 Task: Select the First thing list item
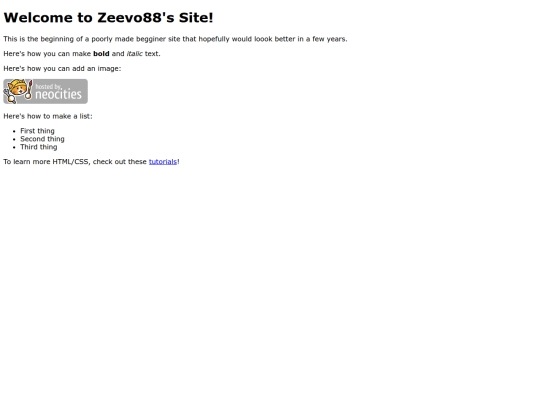(37, 131)
